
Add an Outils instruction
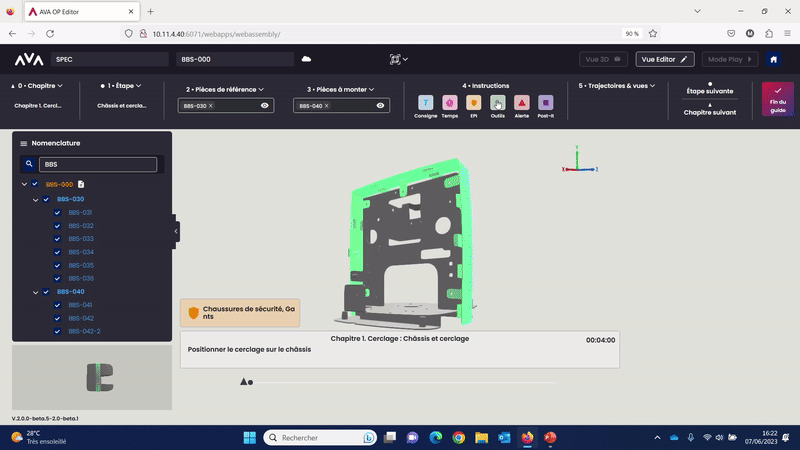coord(497,103)
